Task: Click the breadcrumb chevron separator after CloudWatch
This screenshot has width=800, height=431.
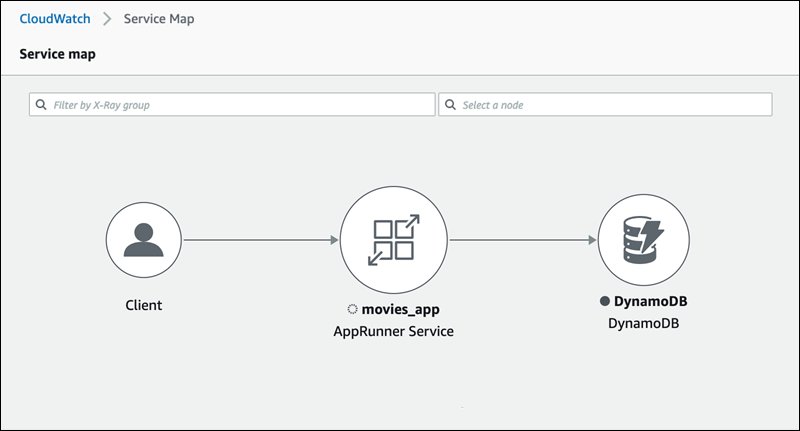Action: pyautogui.click(x=107, y=19)
